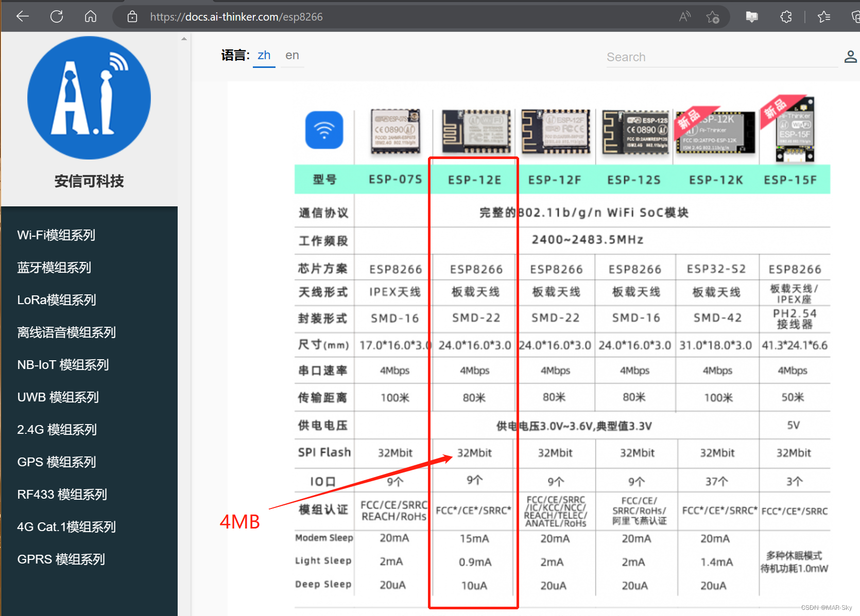Screen dimensions: 860x616
Task: Click the 待机功耗1.0mW cell text
Action: tap(795, 569)
